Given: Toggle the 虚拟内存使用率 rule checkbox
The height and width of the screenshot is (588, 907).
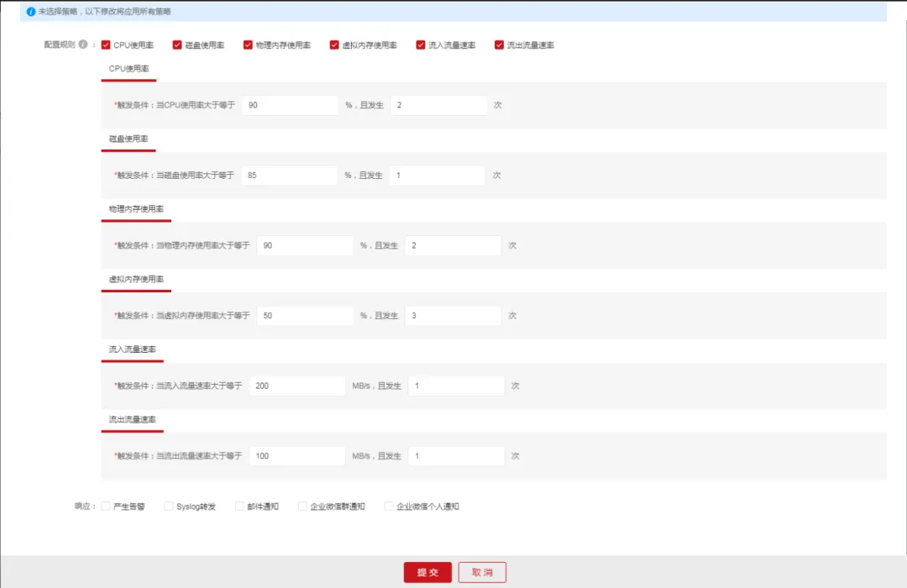Looking at the screenshot, I should [335, 45].
